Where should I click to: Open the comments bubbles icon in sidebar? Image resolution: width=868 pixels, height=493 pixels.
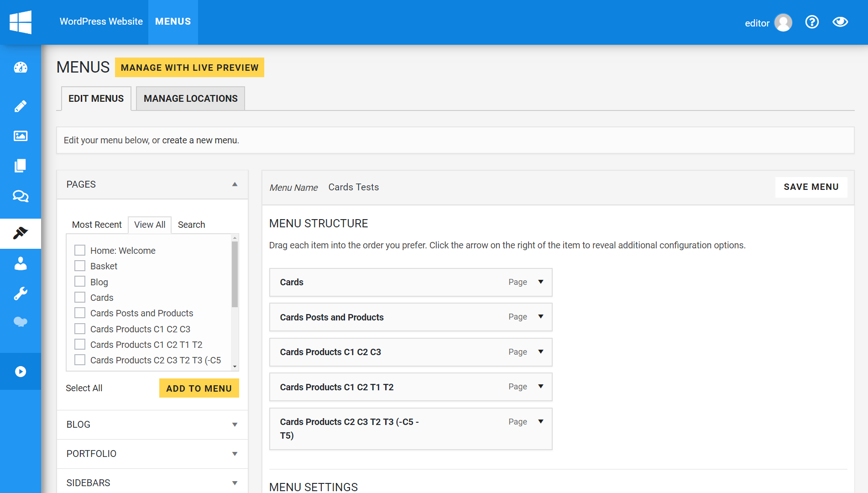point(21,196)
